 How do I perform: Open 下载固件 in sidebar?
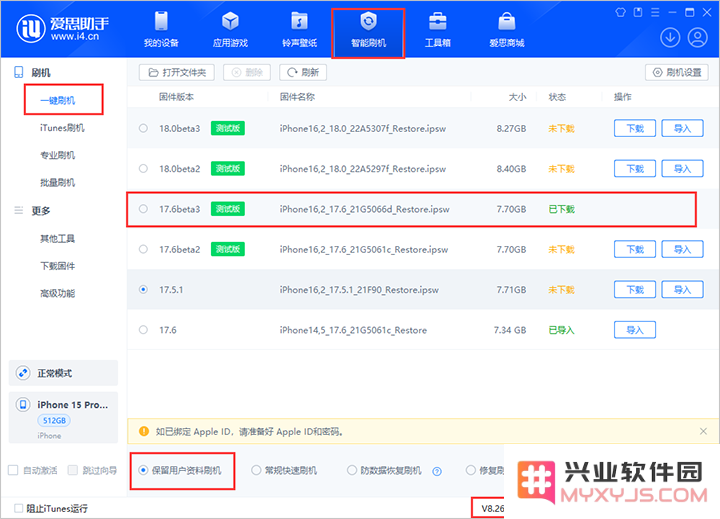57,266
